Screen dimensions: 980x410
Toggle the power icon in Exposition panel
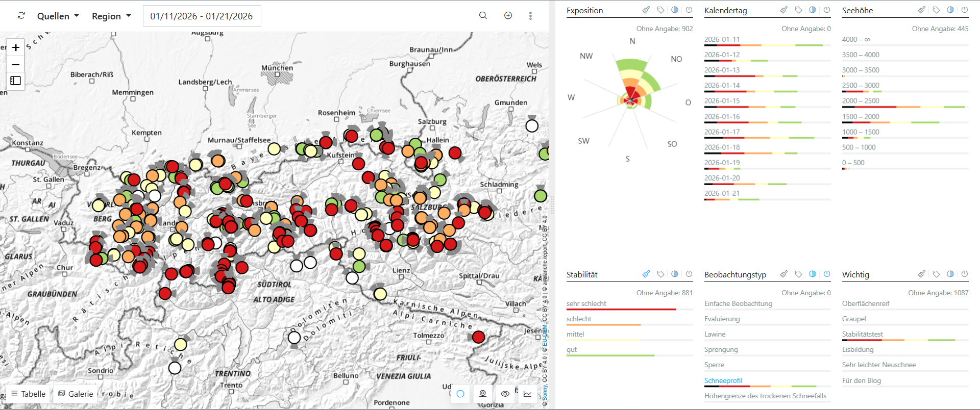pos(689,10)
